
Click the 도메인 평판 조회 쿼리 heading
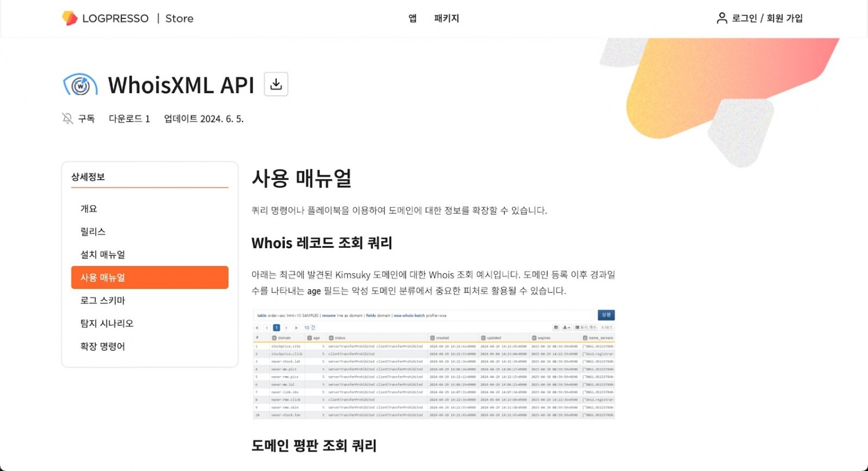pyautogui.click(x=314, y=446)
